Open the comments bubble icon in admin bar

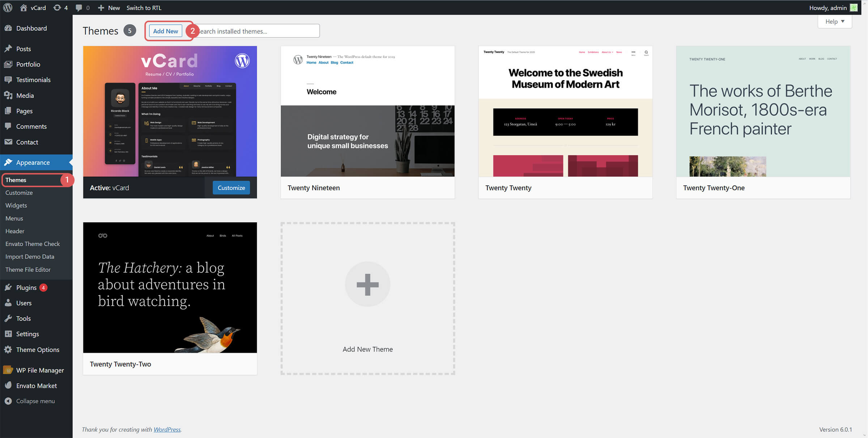coord(79,8)
